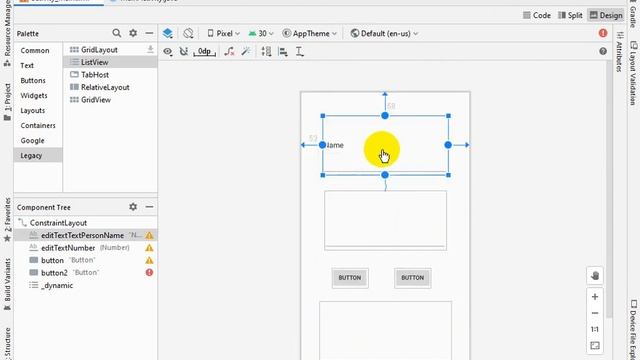Select the Common palette category
640x360 pixels.
[35, 51]
